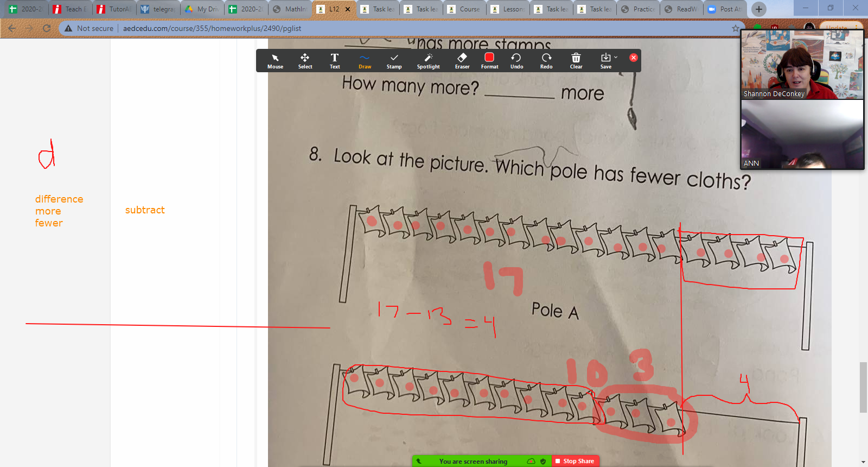Select ANN's video thumbnail
The width and height of the screenshot is (868, 467).
[802, 134]
